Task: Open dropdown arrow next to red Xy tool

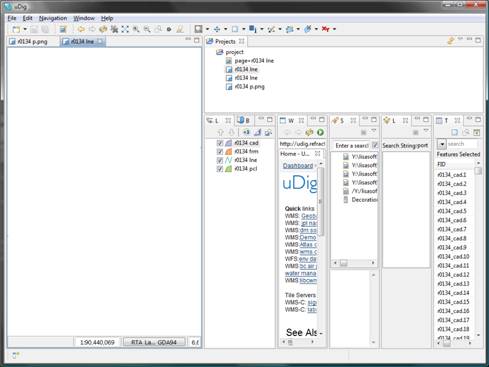Action: pos(335,29)
